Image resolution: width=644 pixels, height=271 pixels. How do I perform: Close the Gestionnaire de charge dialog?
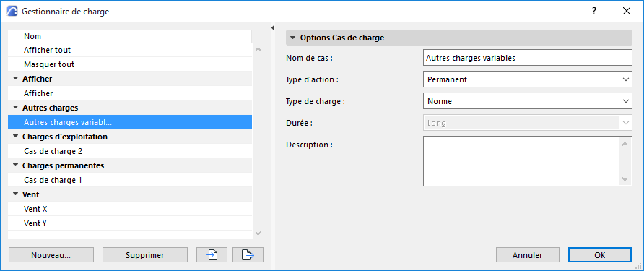click(627, 12)
